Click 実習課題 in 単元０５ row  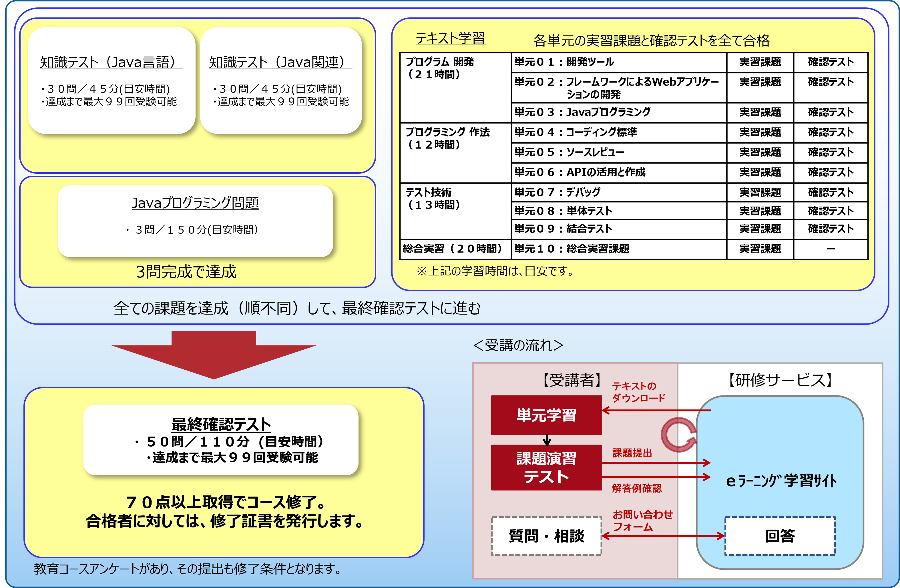click(x=760, y=153)
